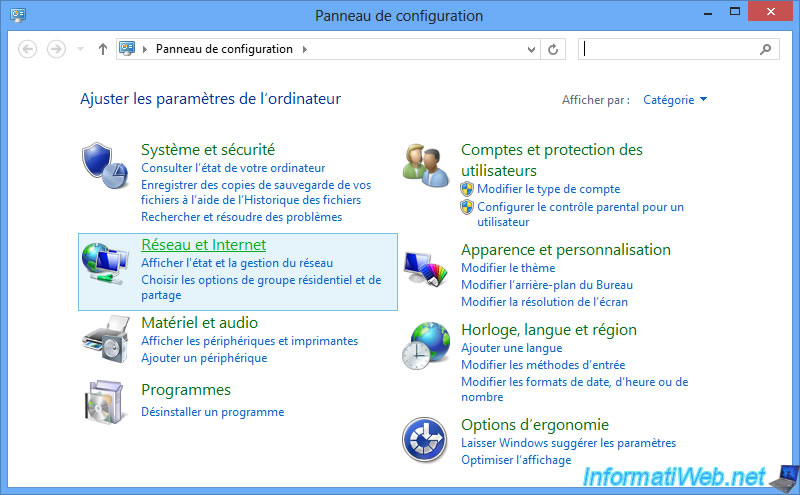Open Système et sécurité category
This screenshot has width=800, height=495.
tap(208, 150)
